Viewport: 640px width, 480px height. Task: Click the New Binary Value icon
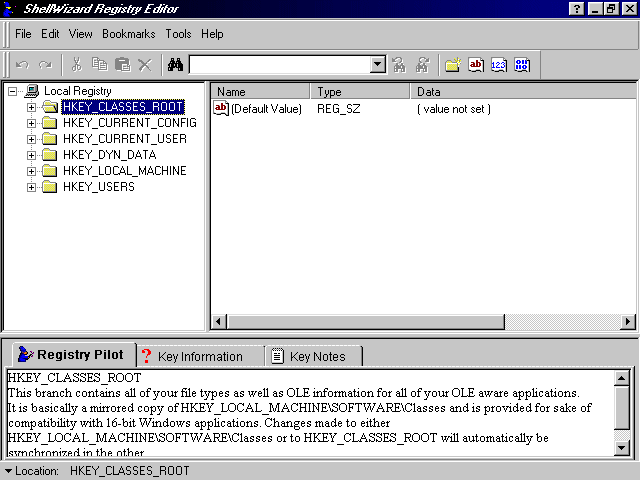click(x=522, y=65)
